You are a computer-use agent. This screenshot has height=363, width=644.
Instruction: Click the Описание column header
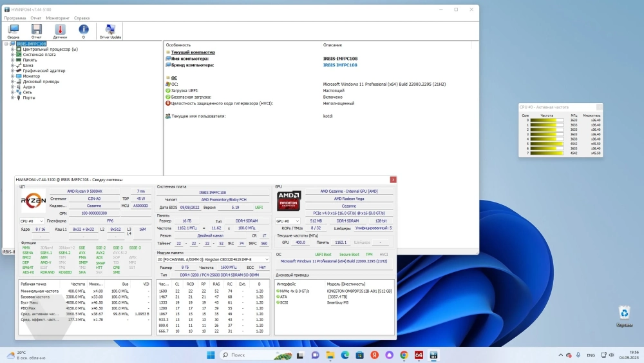point(332,45)
